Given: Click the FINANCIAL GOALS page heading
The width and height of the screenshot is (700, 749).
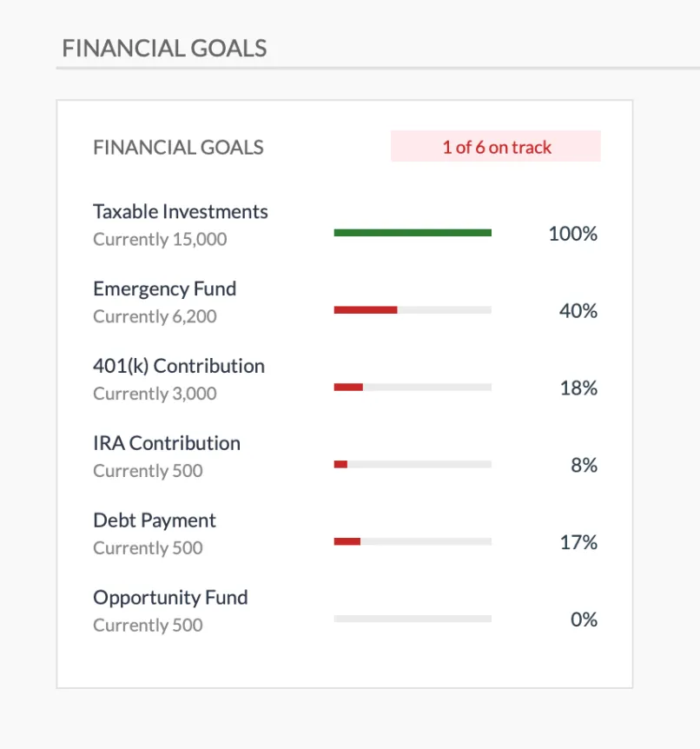Looking at the screenshot, I should [x=164, y=49].
